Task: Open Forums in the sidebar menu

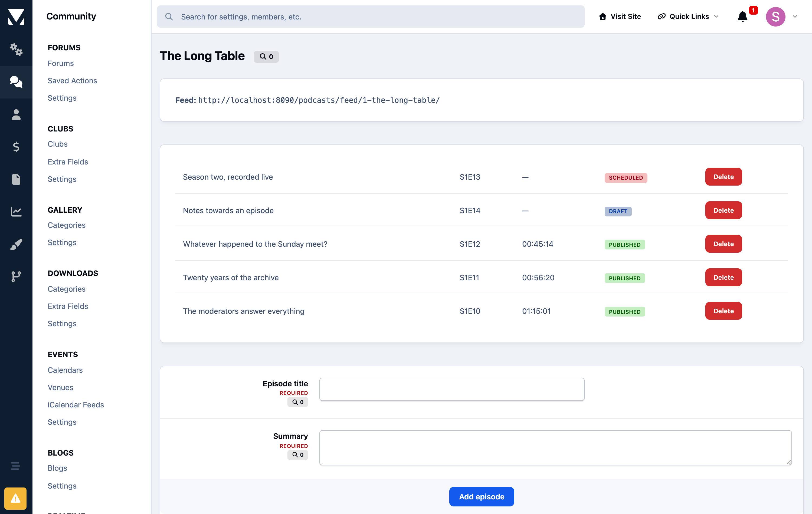Action: coord(61,63)
